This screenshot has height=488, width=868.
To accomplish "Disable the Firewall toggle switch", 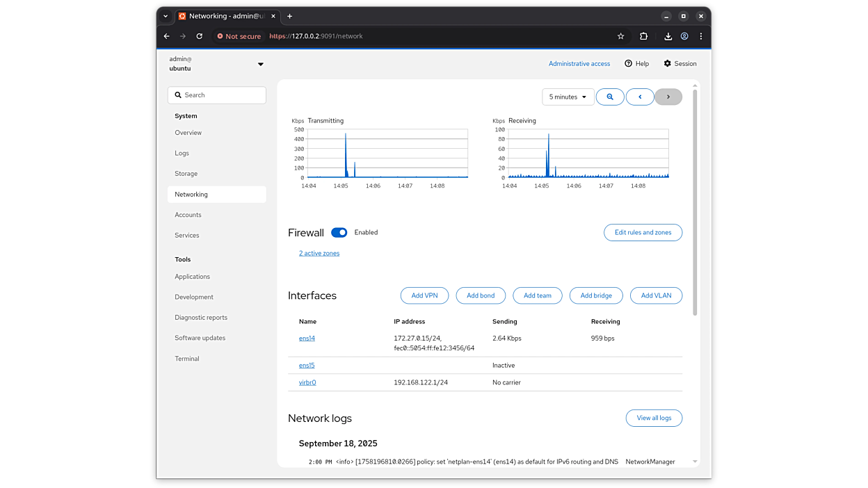I will tap(339, 232).
